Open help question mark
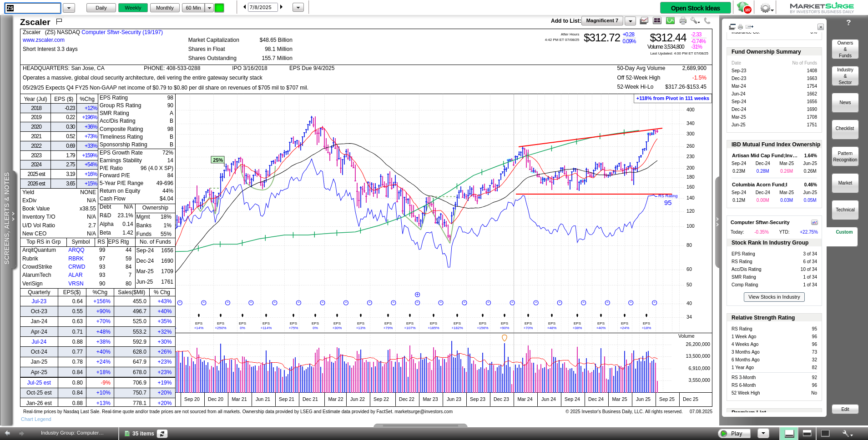 [848, 23]
